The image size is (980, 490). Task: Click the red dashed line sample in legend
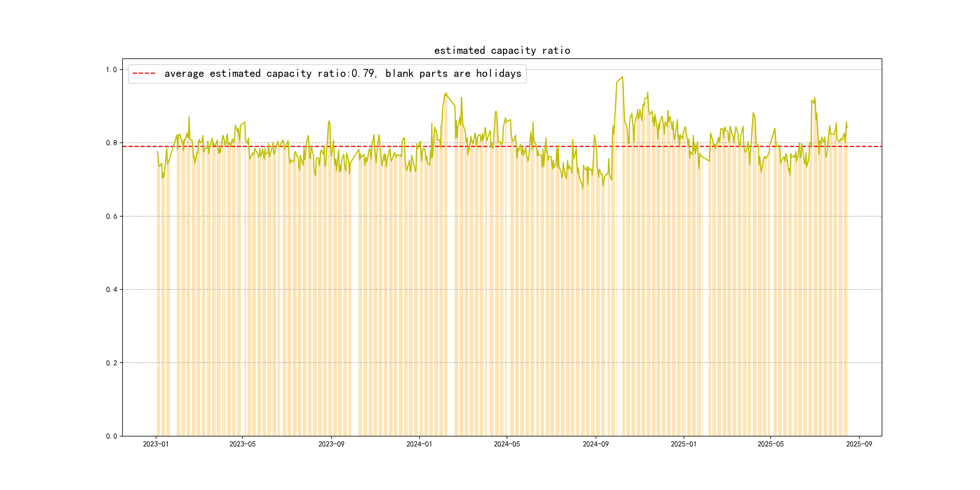[x=144, y=73]
